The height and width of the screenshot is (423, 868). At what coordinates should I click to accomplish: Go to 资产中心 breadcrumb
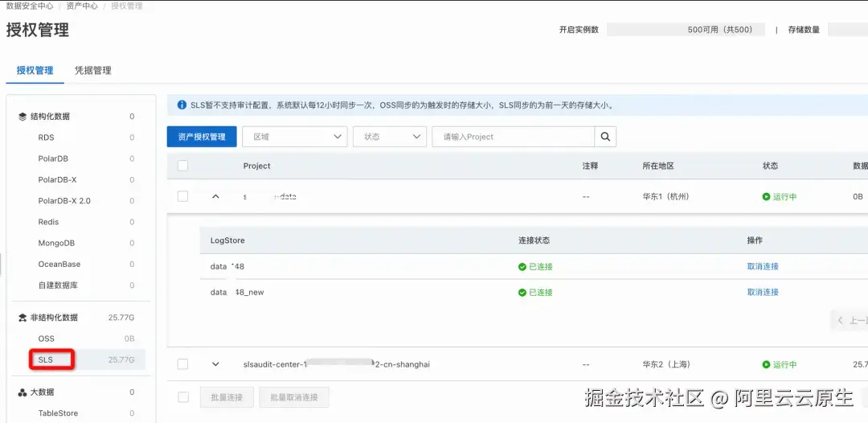[x=82, y=6]
